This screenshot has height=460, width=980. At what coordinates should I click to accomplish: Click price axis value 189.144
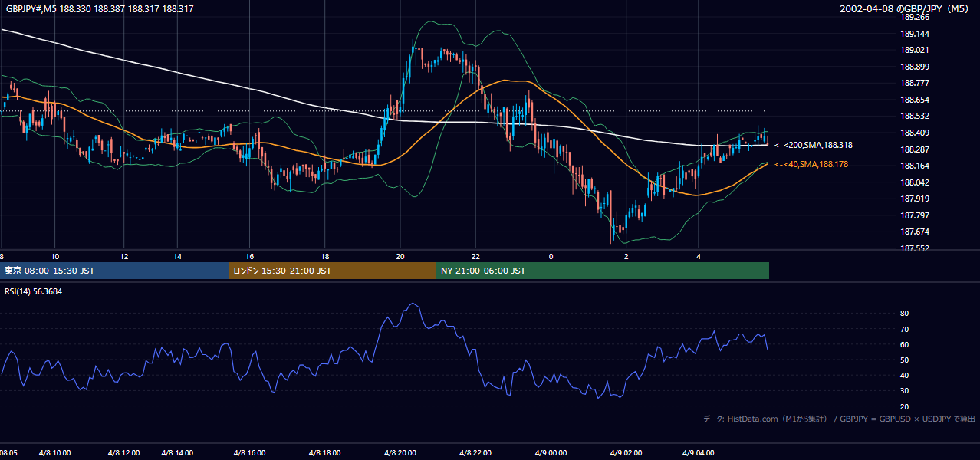[915, 34]
